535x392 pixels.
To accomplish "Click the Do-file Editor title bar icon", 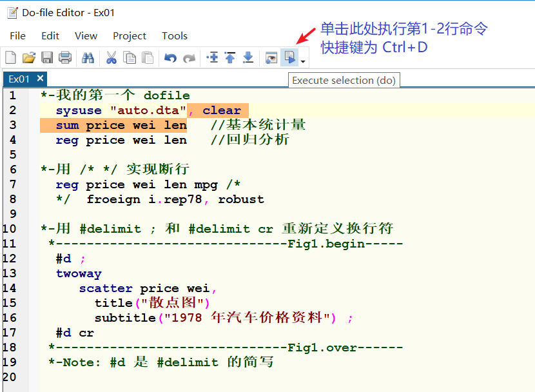I will click(13, 13).
